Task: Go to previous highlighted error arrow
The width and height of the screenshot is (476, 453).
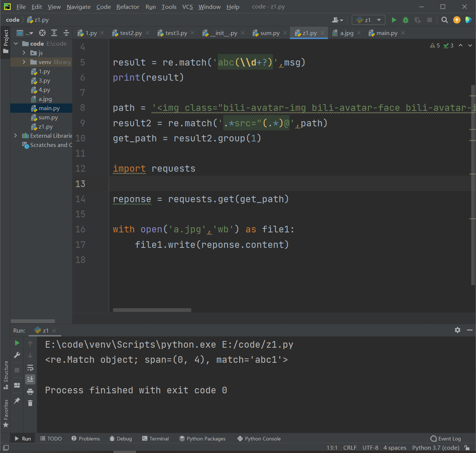Action: coord(461,45)
